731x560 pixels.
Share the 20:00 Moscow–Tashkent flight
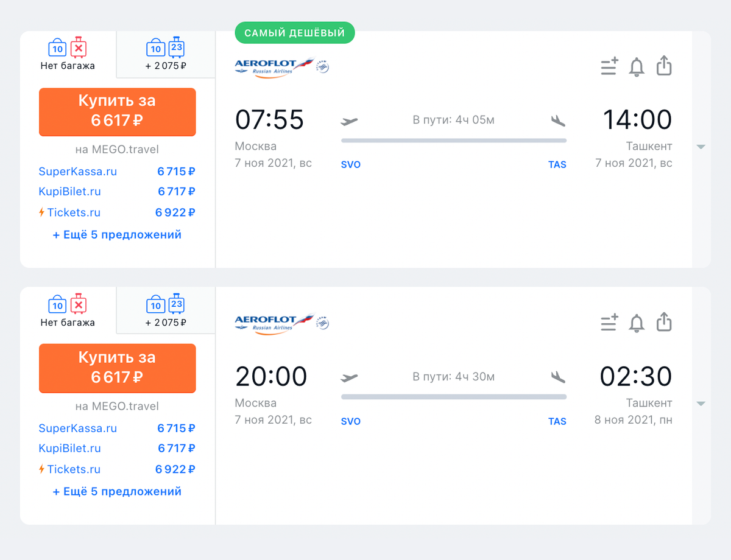click(x=664, y=322)
